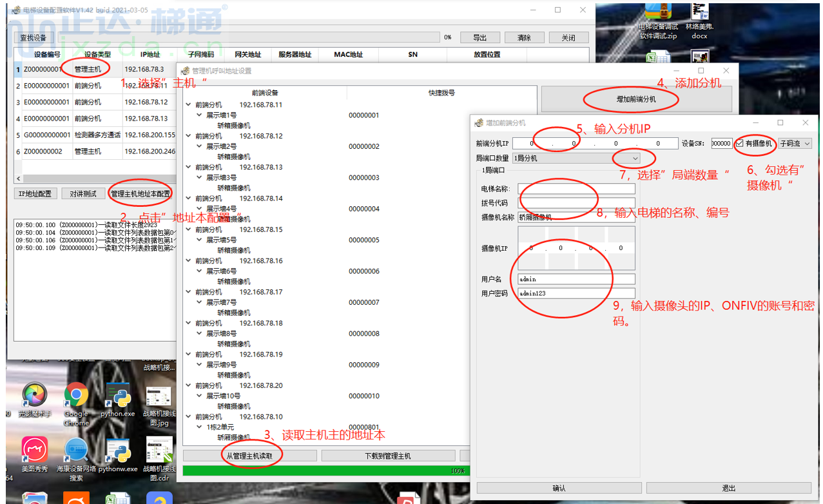This screenshot has height=504, width=823.
Task: Toggle the 有摄像机 checkbox
Action: coord(740,144)
